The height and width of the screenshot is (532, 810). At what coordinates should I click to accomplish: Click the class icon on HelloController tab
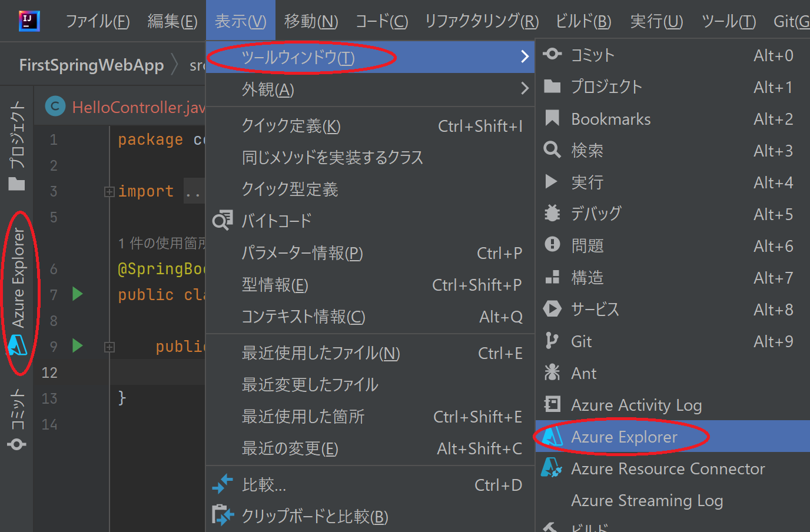pyautogui.click(x=55, y=107)
